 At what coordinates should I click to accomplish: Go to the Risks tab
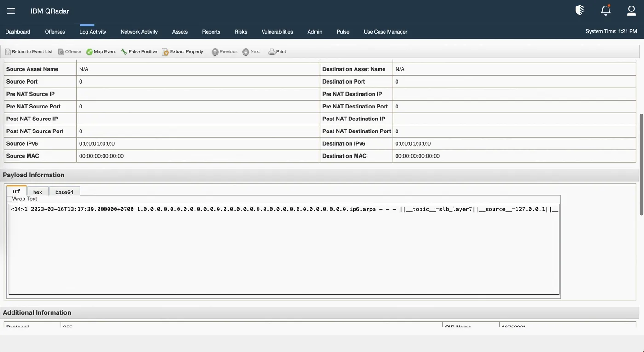point(241,32)
